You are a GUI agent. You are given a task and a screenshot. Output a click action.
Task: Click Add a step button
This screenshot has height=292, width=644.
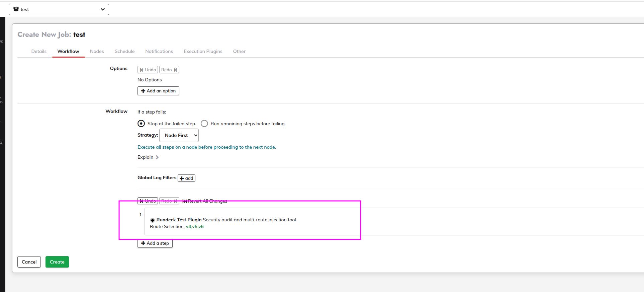coord(155,243)
